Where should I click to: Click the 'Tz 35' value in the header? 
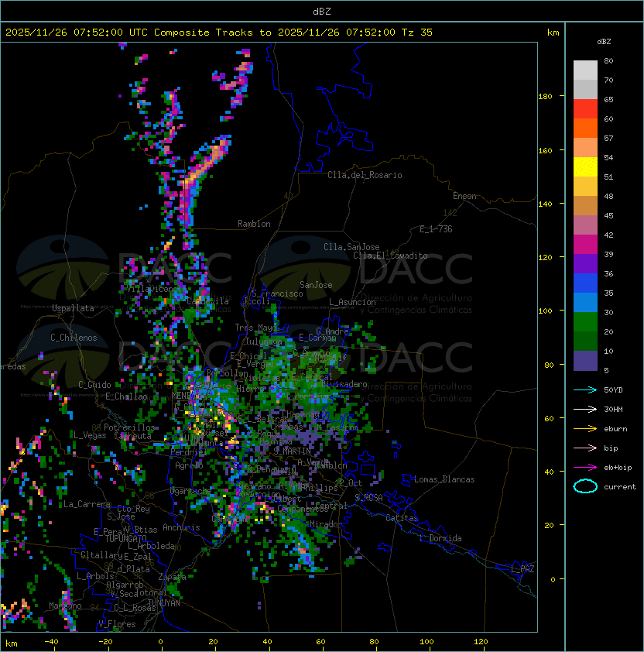[417, 33]
